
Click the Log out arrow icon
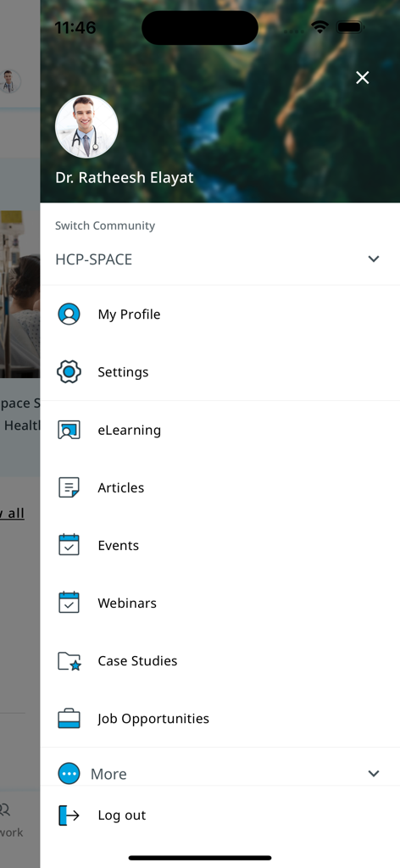(x=69, y=815)
